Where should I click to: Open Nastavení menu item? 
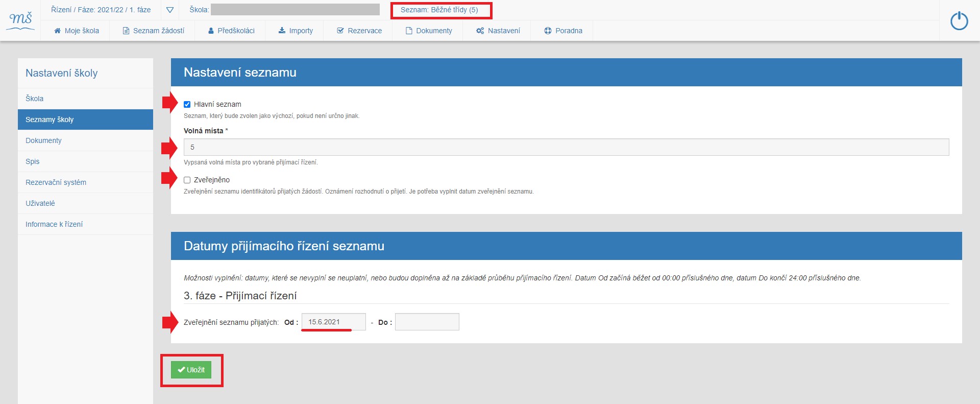498,31
